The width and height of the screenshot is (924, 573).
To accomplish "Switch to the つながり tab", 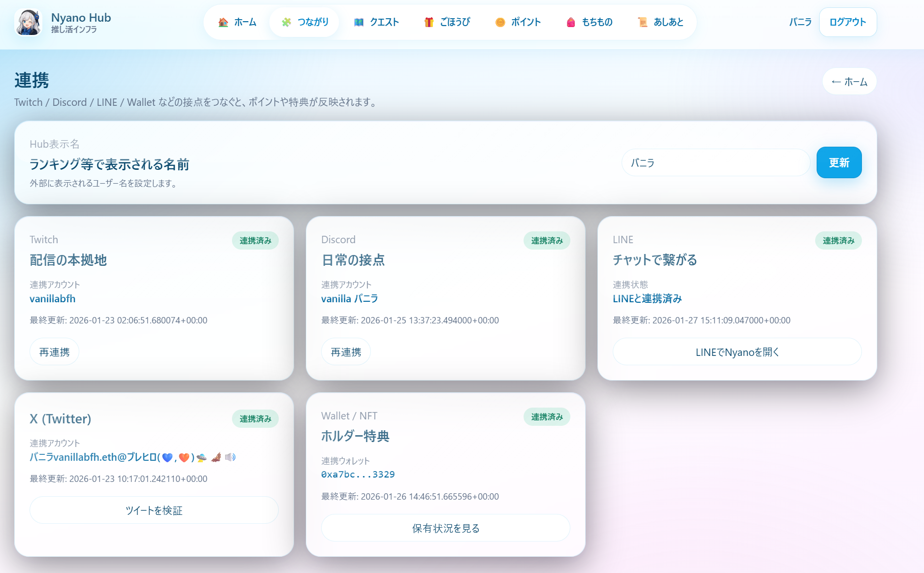I will coord(304,22).
